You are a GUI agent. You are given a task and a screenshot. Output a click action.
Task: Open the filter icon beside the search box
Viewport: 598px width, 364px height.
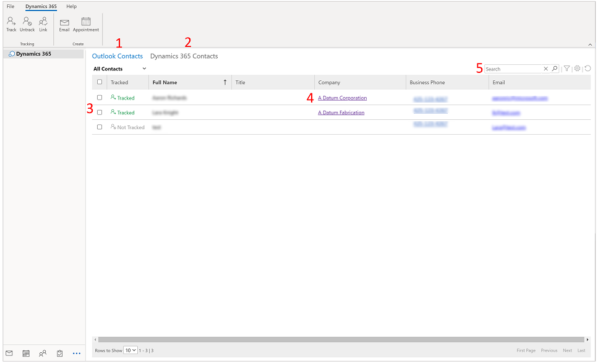tap(566, 69)
